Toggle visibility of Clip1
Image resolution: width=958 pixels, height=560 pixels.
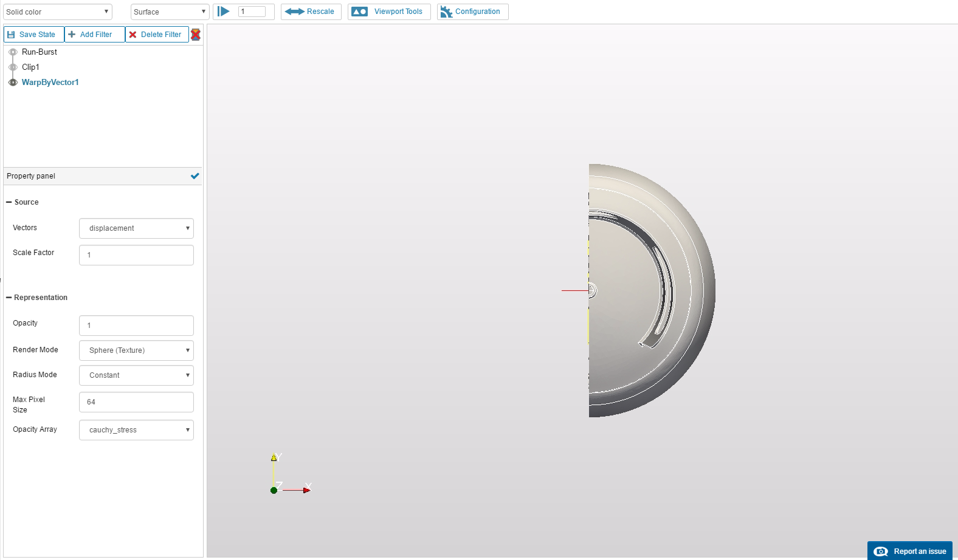point(13,67)
